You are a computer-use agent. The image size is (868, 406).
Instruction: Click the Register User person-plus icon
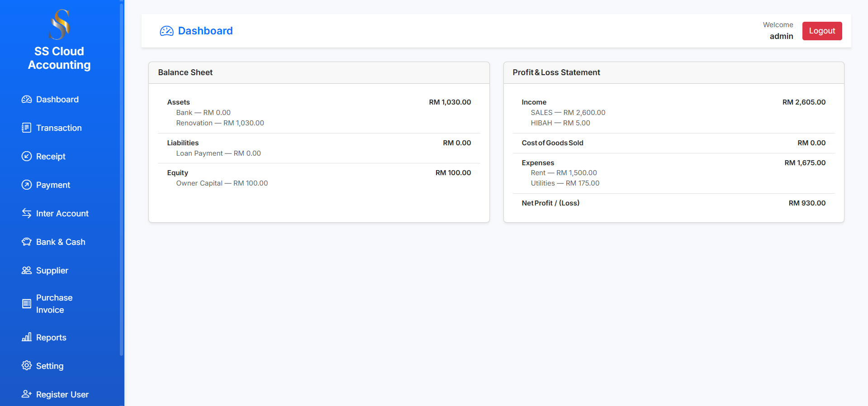tap(27, 394)
